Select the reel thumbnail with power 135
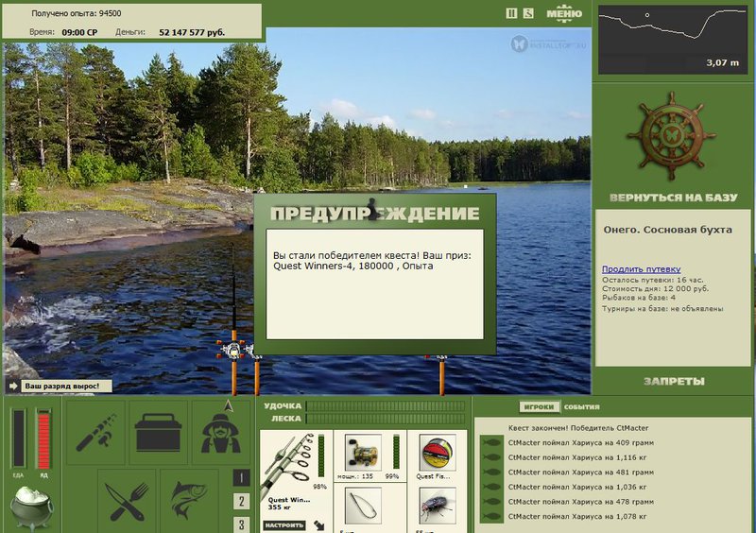The height and width of the screenshot is (533, 756). (363, 452)
